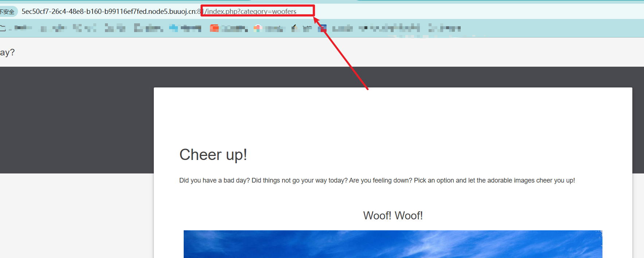Screen dimensions: 644x258
Task: Open the bookmark with the black pencil icon
Action: tap(301, 28)
